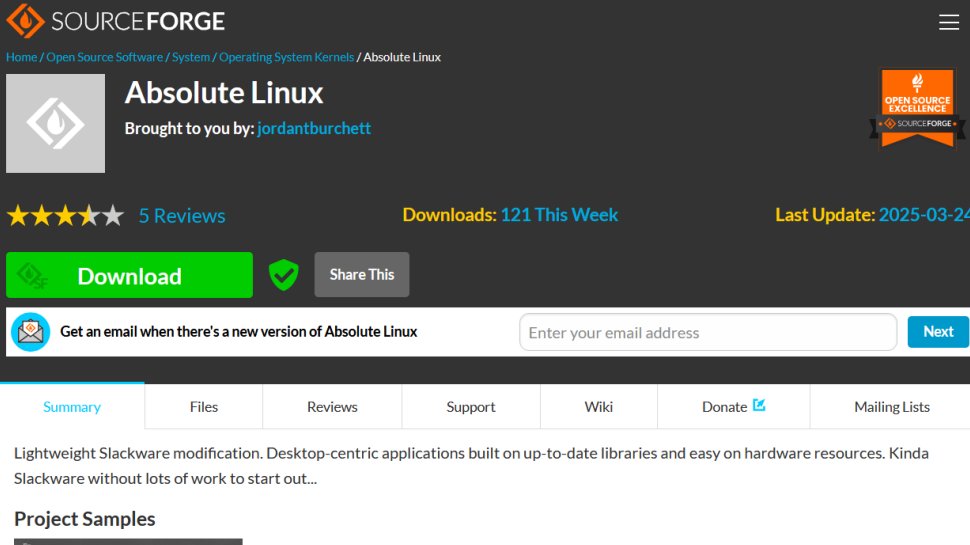Image resolution: width=970 pixels, height=545 pixels.
Task: Click the green Download button
Action: 129,275
